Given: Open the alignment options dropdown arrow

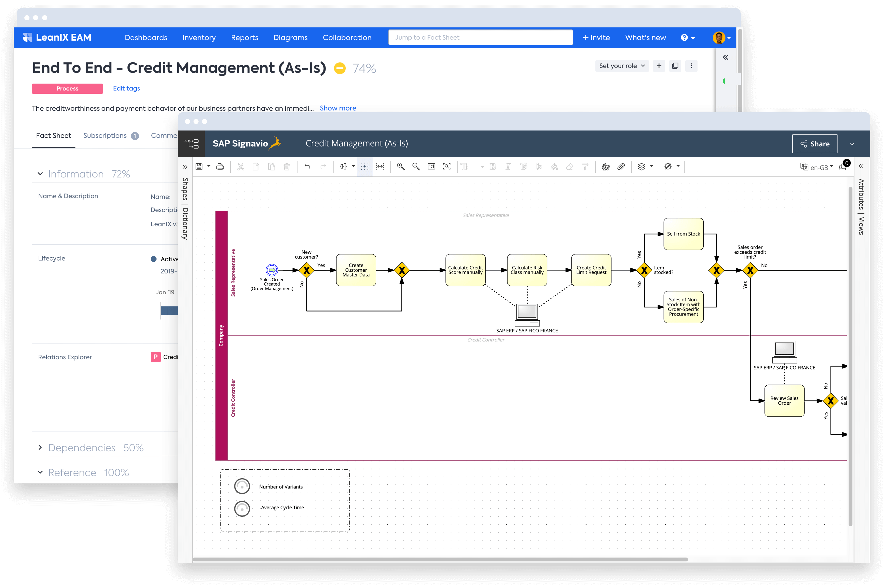Looking at the screenshot, I should (x=353, y=166).
